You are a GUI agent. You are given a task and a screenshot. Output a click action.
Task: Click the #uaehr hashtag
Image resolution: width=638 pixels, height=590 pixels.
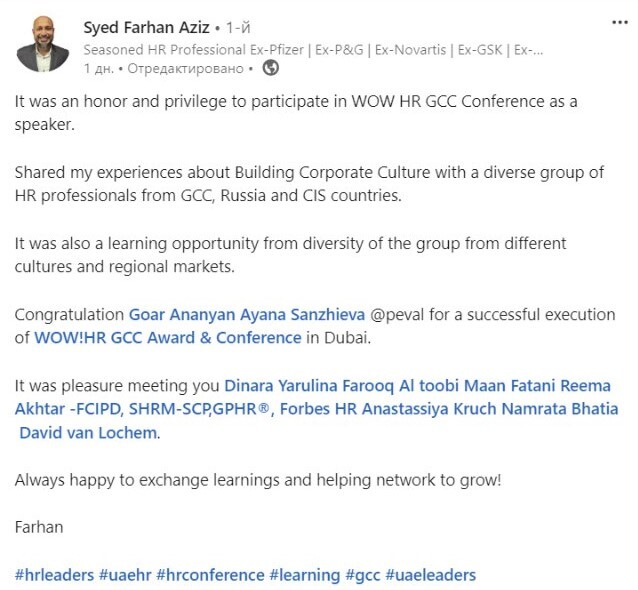[125, 575]
